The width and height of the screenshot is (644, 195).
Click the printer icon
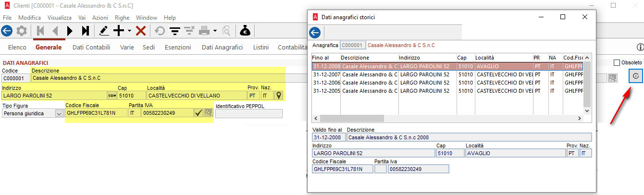pyautogui.click(x=204, y=31)
